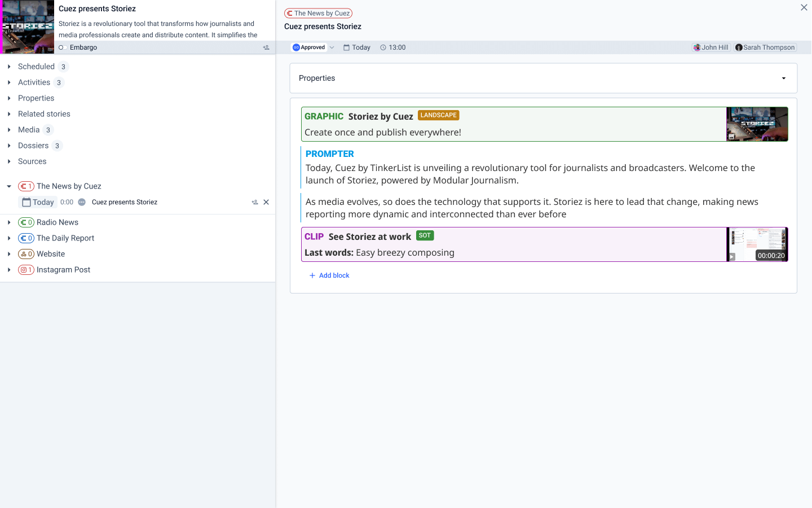This screenshot has width=812, height=508.
Task: Click the Today date in header bar
Action: point(357,47)
